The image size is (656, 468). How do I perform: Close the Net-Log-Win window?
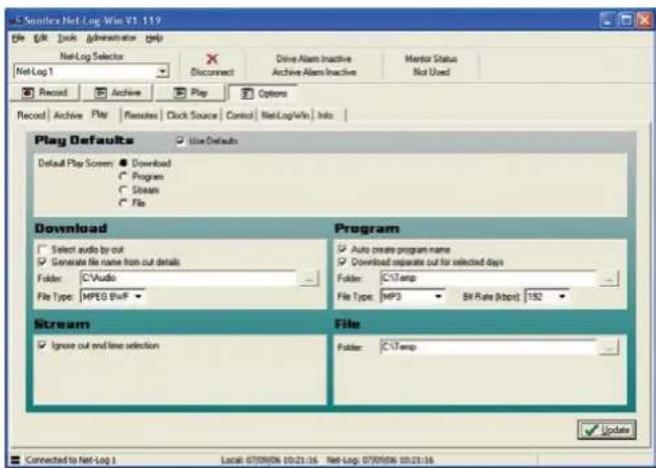644,20
